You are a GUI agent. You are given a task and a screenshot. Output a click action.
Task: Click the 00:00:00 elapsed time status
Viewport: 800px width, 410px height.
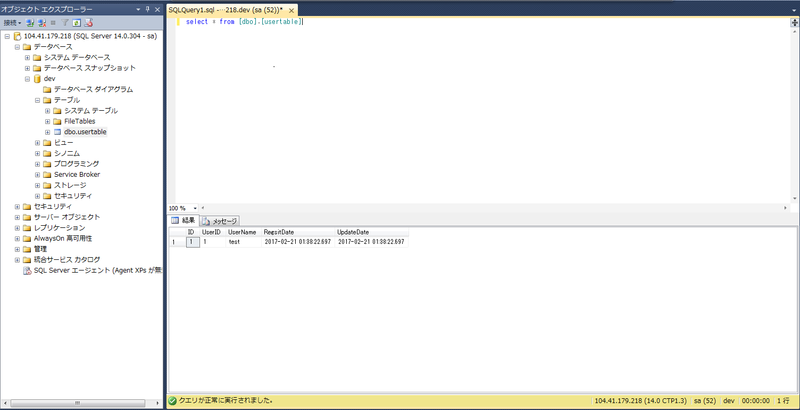(756, 401)
